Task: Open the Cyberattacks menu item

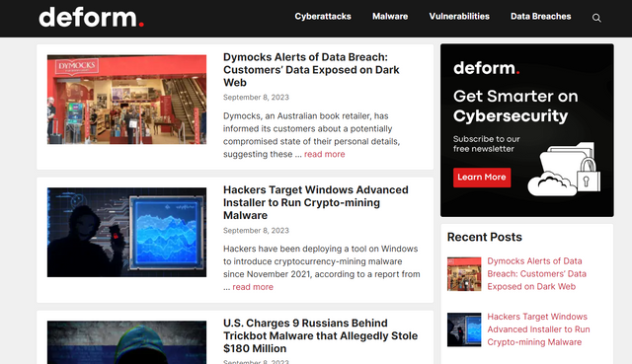Action: 323,17
